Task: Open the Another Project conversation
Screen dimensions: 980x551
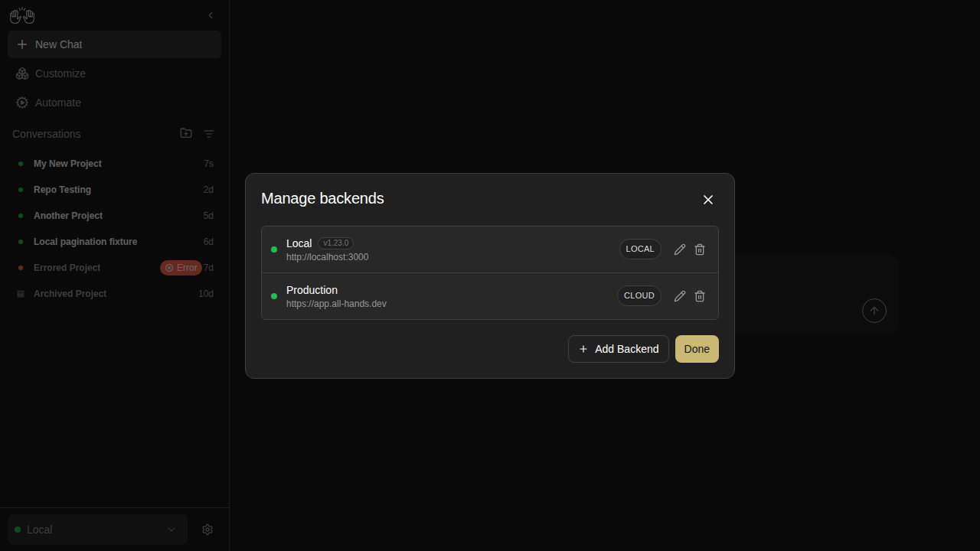Action: [x=114, y=216]
